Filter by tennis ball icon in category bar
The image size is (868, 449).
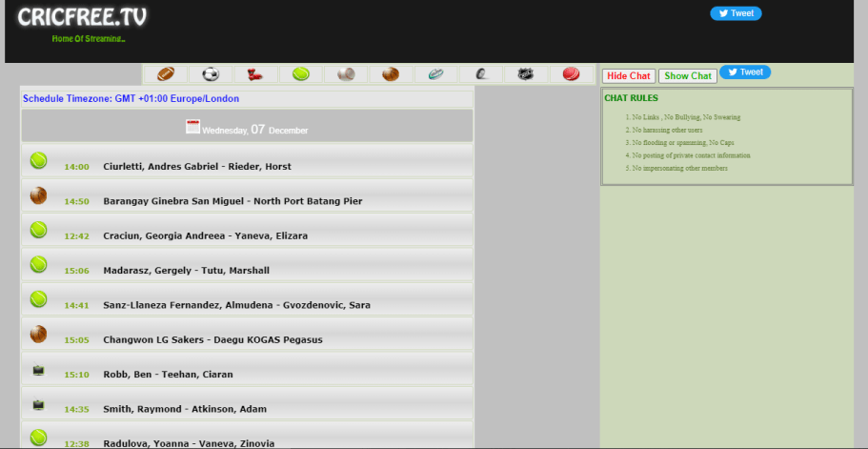[x=301, y=74]
